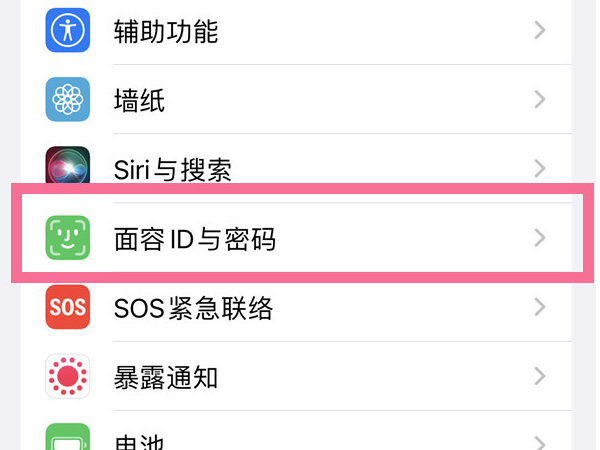Click the chevron on the 墙纸 row
The image size is (600, 450).
point(540,100)
